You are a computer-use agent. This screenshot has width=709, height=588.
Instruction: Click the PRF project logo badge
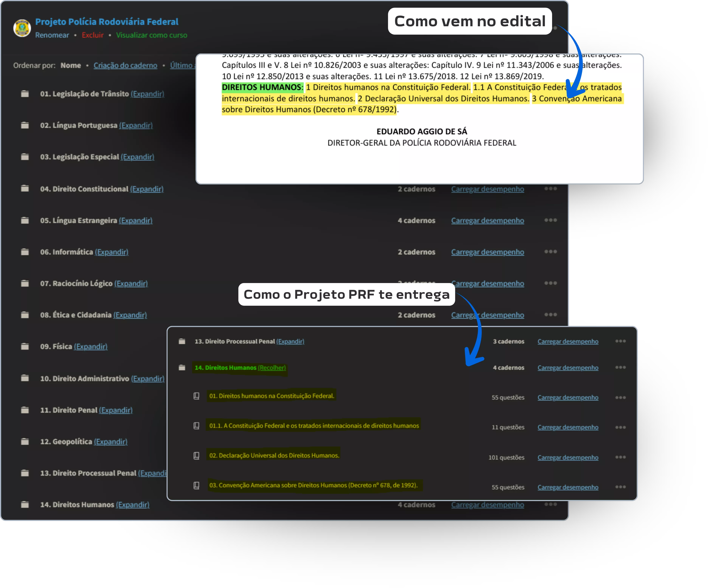coord(22,28)
